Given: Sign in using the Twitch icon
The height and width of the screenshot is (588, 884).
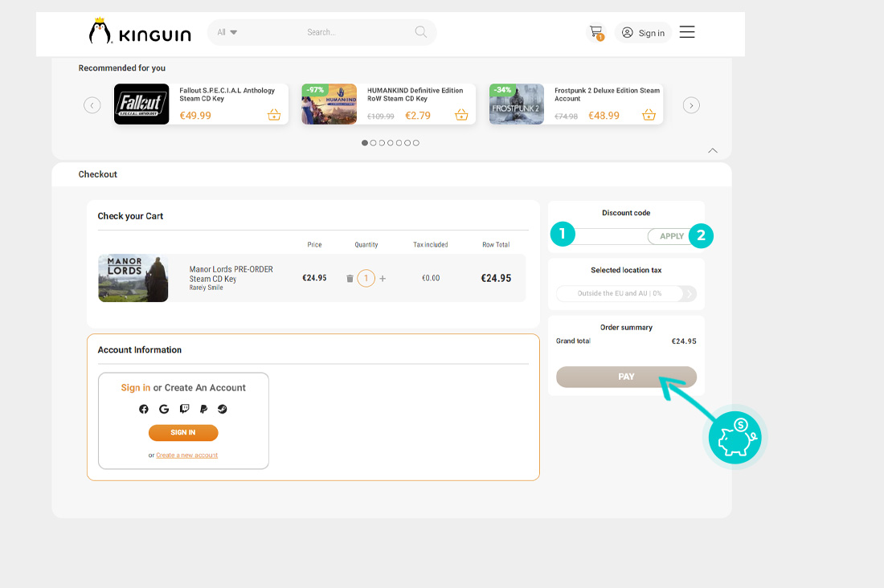Looking at the screenshot, I should [184, 409].
